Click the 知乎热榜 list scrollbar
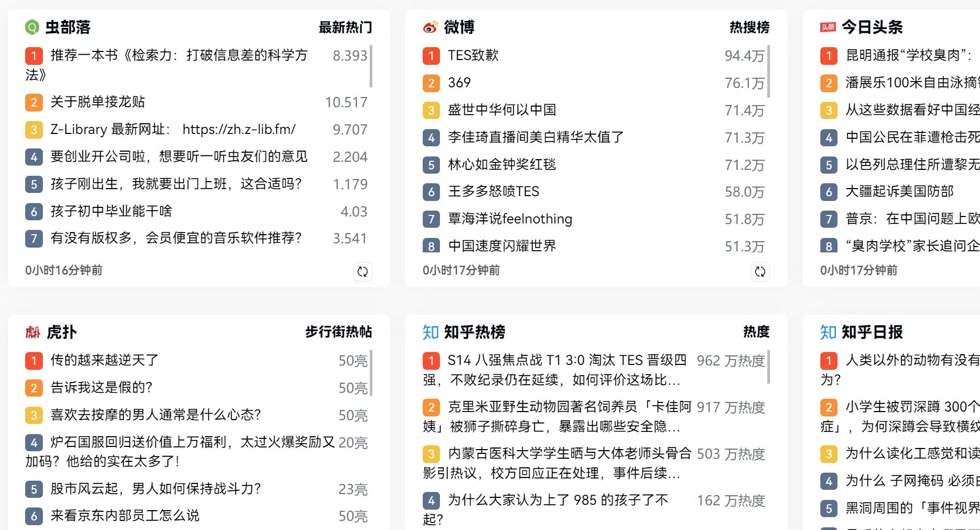Image resolution: width=980 pixels, height=530 pixels. coord(768,367)
